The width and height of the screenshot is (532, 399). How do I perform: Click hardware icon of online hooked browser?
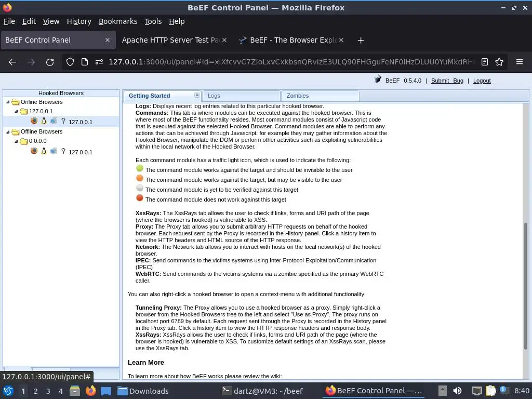[x=54, y=121]
